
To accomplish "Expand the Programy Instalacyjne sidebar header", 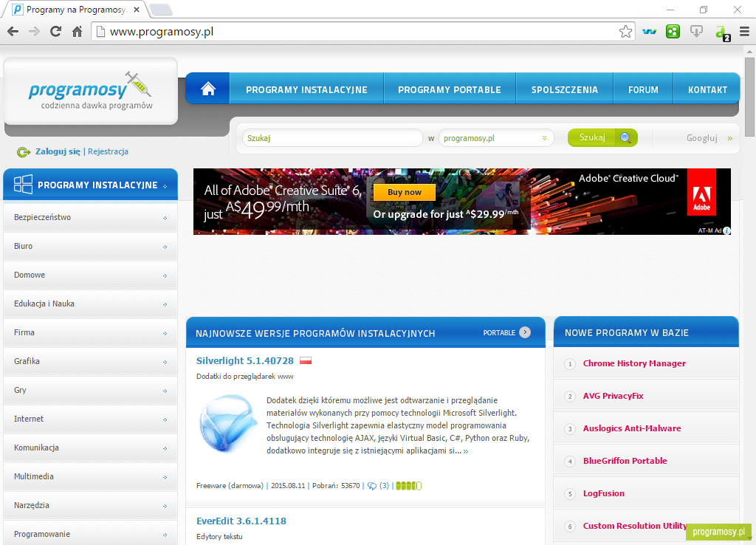I will [x=90, y=185].
